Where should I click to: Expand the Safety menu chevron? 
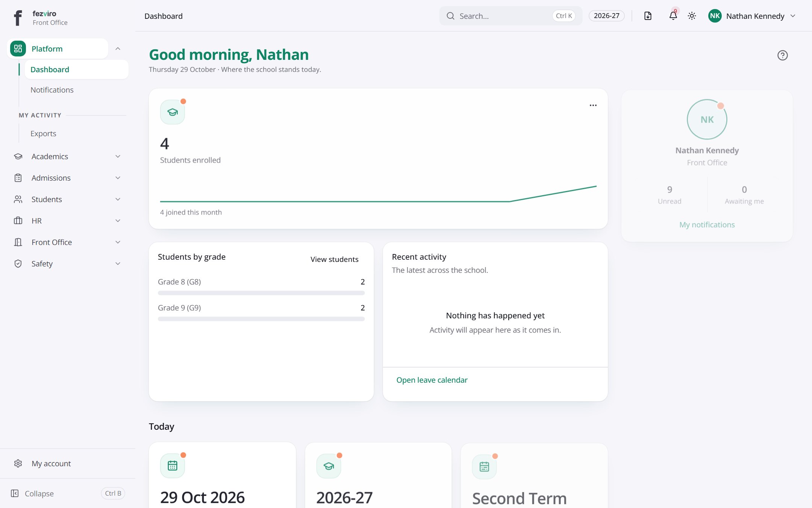tap(118, 263)
